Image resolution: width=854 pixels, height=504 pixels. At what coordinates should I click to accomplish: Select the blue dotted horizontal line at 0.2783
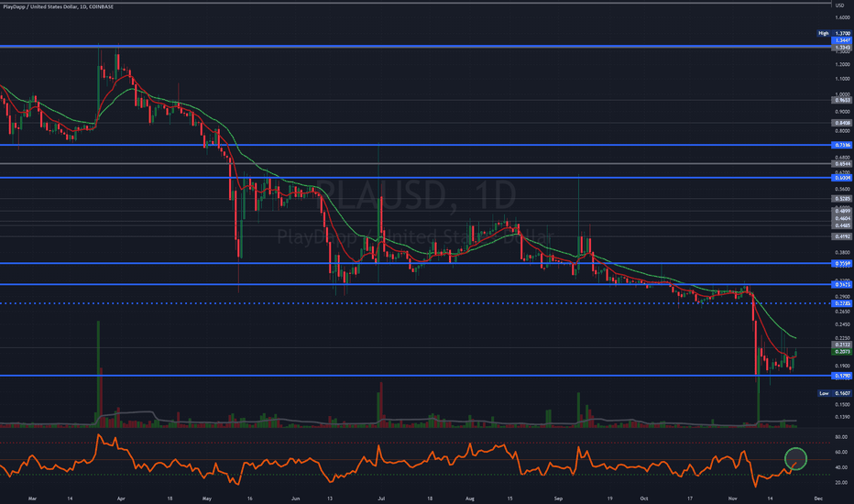[415, 303]
